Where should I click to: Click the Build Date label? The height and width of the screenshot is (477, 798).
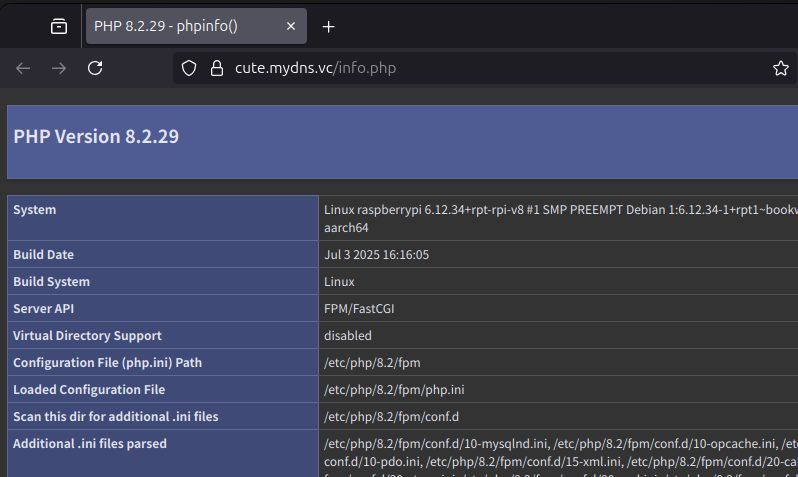[x=43, y=255]
